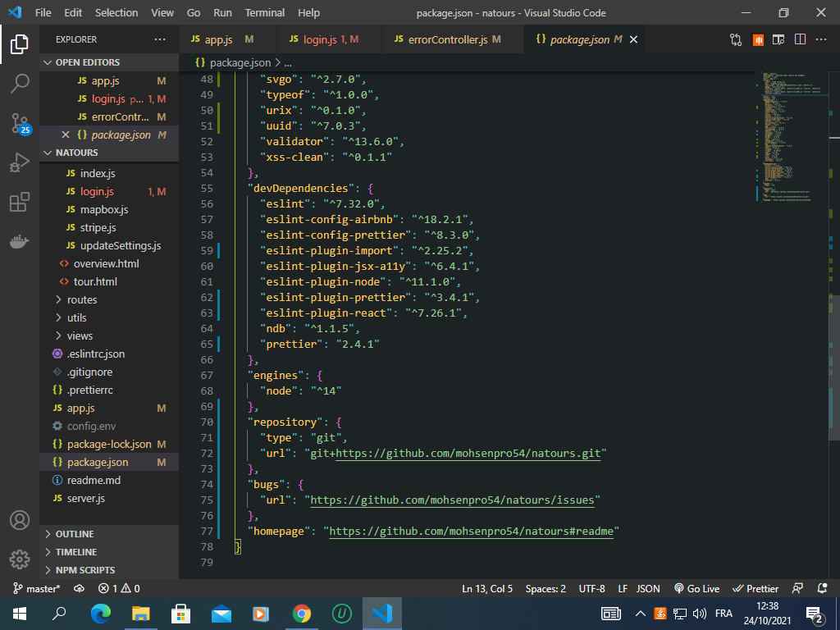Open the Extensions view

click(20, 202)
